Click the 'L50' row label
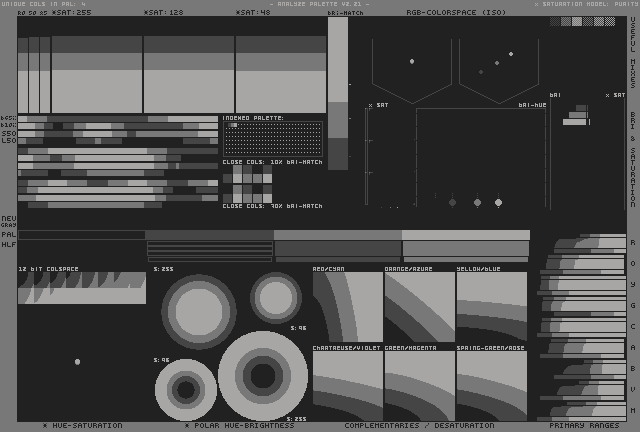 (x=9, y=140)
